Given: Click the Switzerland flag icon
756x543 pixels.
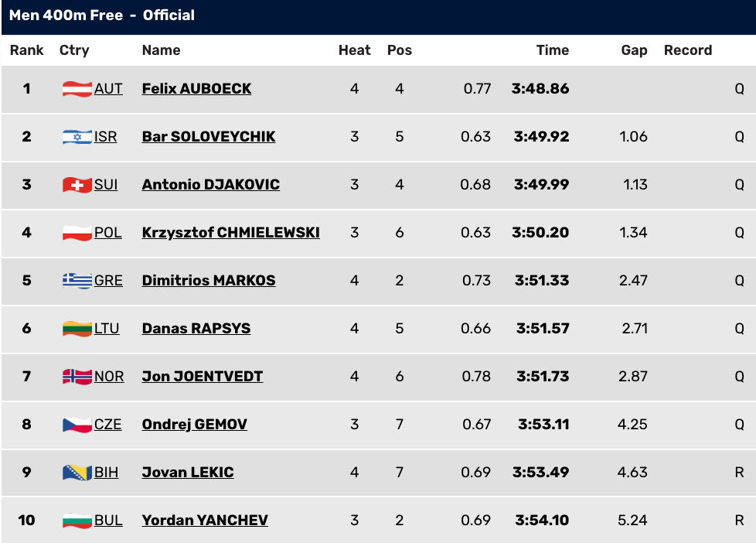Looking at the screenshot, I should coord(77,185).
